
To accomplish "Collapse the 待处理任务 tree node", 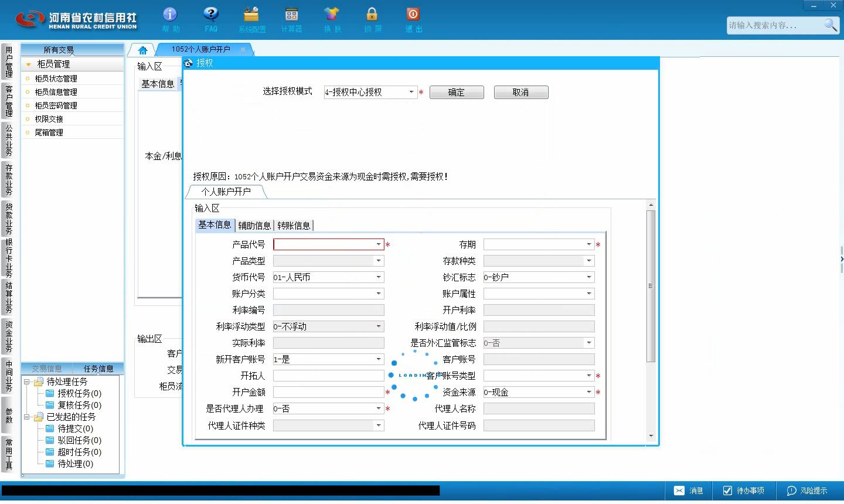I will (27, 382).
